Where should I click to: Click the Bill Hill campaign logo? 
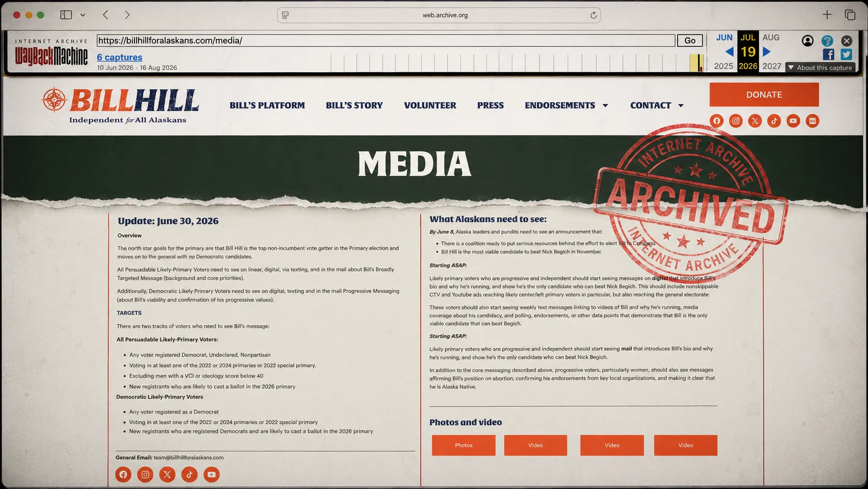[x=120, y=105]
